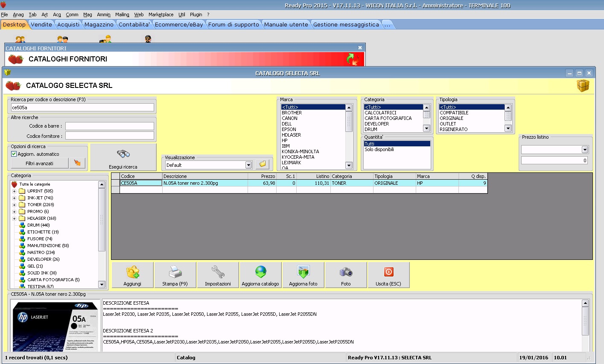Select the CARTA FOTOGRAFICA (5) tree item
Image resolution: width=604 pixels, height=364 pixels.
tap(53, 280)
